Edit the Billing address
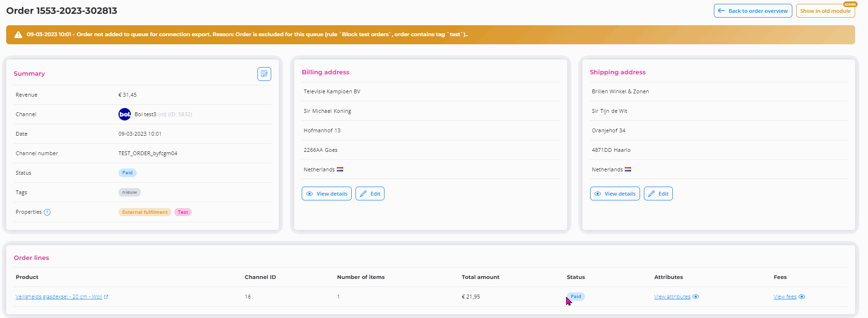Image resolution: width=868 pixels, height=318 pixels. point(370,194)
